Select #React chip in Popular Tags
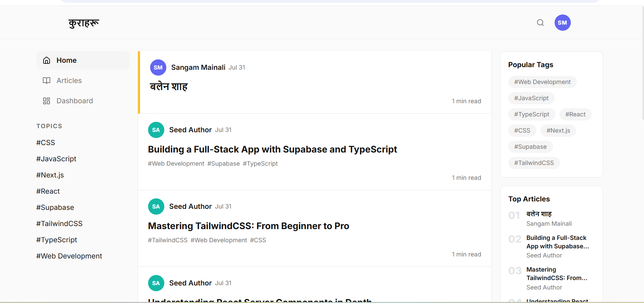644x303 pixels. coord(576,114)
